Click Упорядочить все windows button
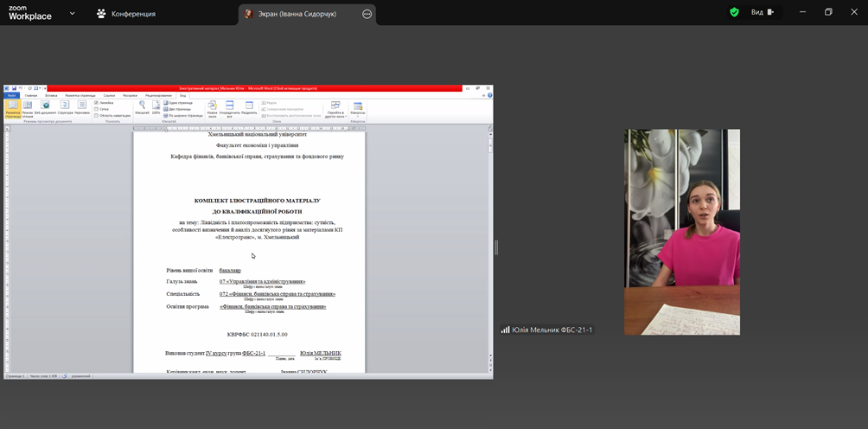Image resolution: width=868 pixels, height=429 pixels. [x=230, y=109]
